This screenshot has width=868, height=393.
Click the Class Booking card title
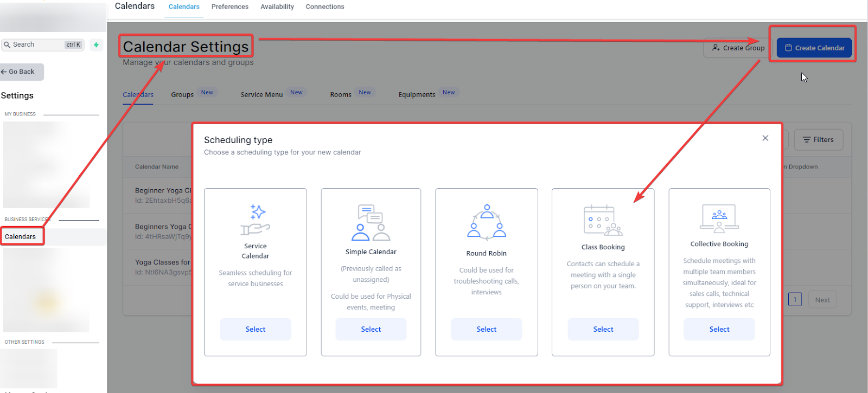(603, 247)
